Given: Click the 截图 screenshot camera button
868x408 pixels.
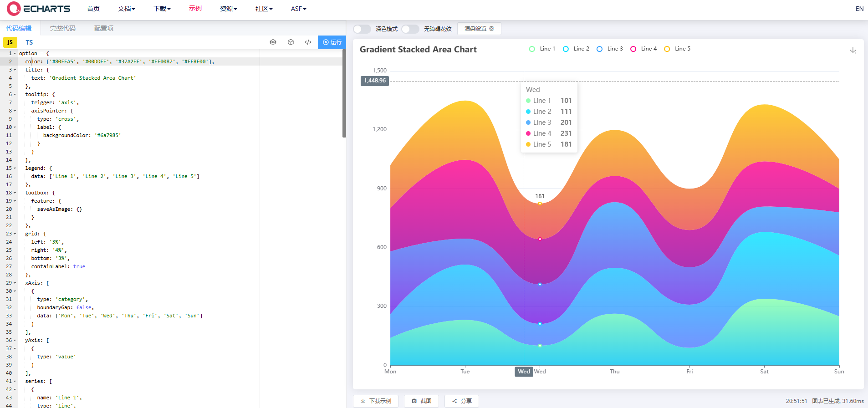Looking at the screenshot, I should (421, 401).
